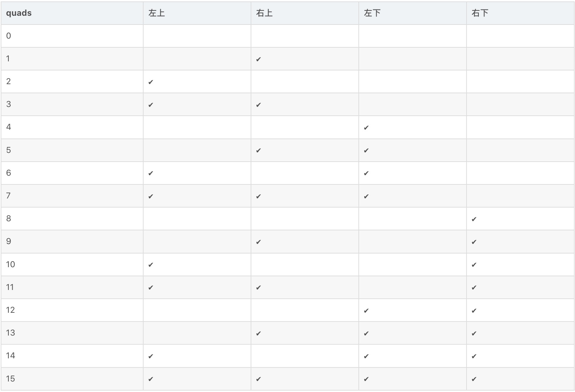The width and height of the screenshot is (575, 392).
Task: Click the 左下 checkmark in row 6
Action: (366, 173)
